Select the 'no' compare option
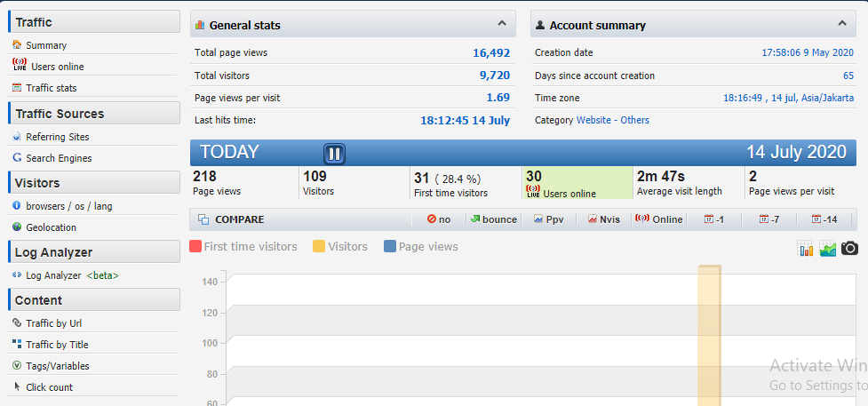The width and height of the screenshot is (868, 406). pyautogui.click(x=439, y=219)
